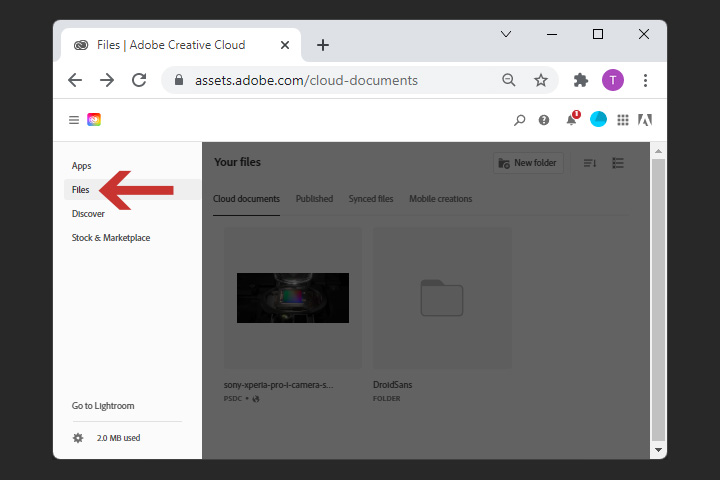Switch to the Synced files tab

(370, 199)
